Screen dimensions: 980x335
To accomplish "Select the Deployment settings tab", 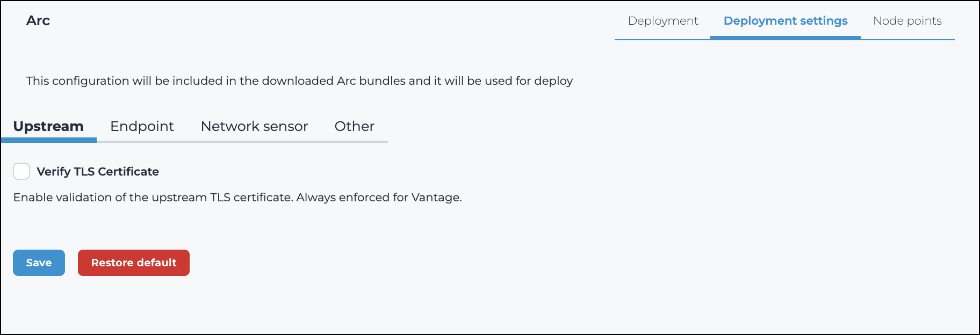I will 785,21.
